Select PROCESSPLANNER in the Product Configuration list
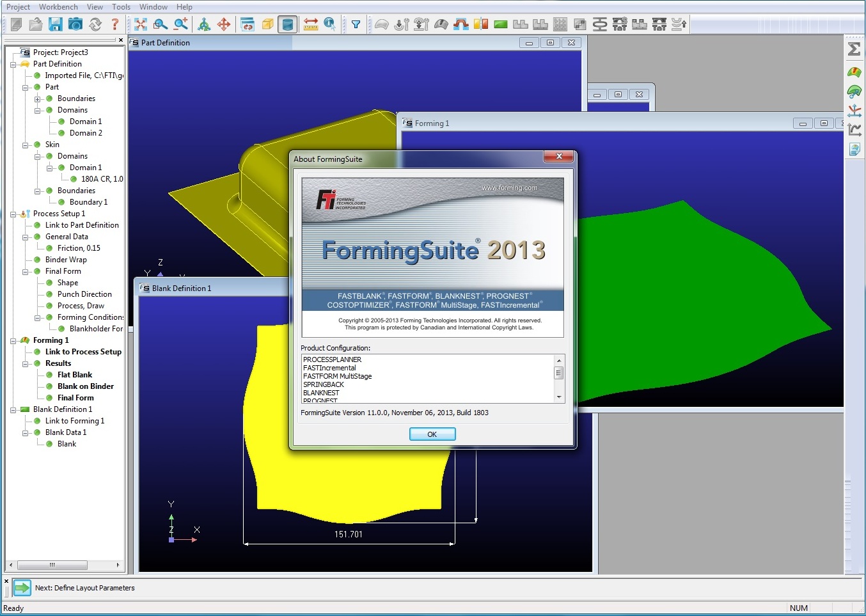The width and height of the screenshot is (866, 616). coord(332,359)
